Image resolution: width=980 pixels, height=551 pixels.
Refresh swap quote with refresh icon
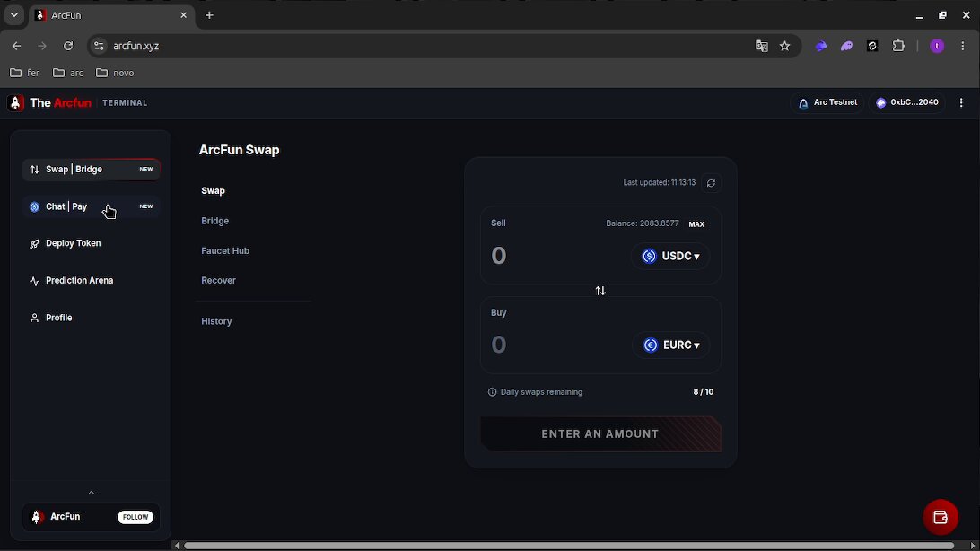click(711, 183)
